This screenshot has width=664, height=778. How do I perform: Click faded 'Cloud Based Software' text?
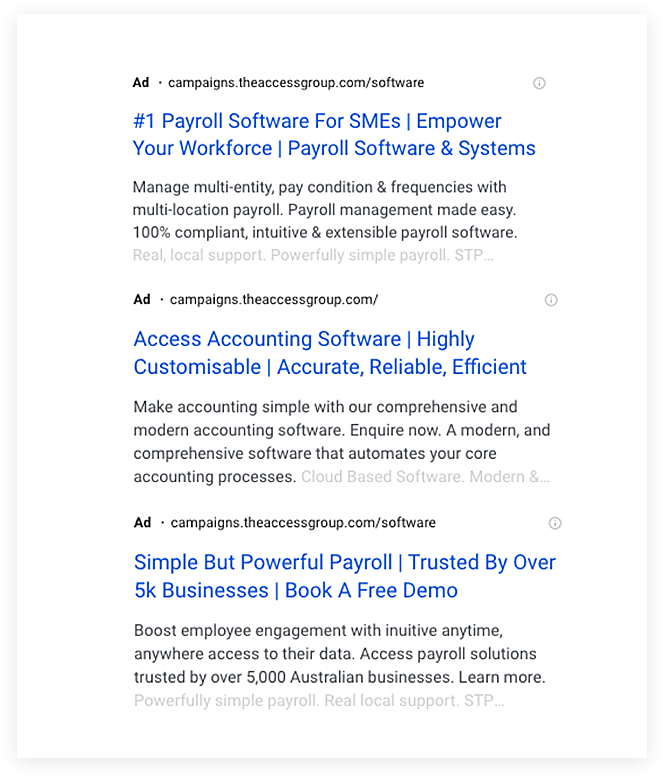click(x=381, y=477)
